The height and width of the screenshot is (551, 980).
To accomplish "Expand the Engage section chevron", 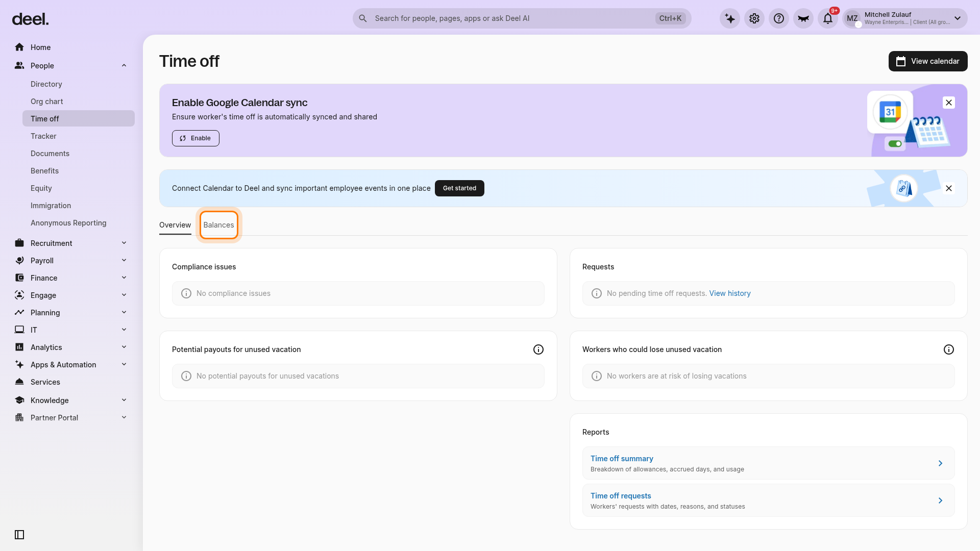I will 124,295.
